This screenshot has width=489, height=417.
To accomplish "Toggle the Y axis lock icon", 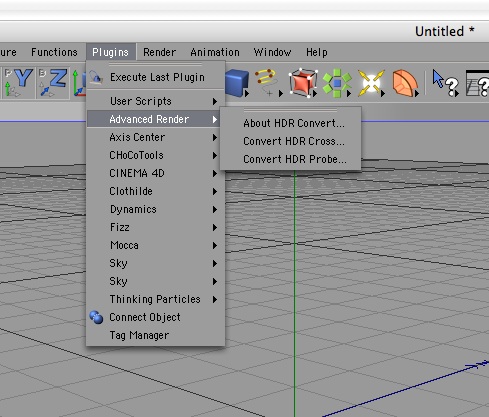I will tap(18, 83).
